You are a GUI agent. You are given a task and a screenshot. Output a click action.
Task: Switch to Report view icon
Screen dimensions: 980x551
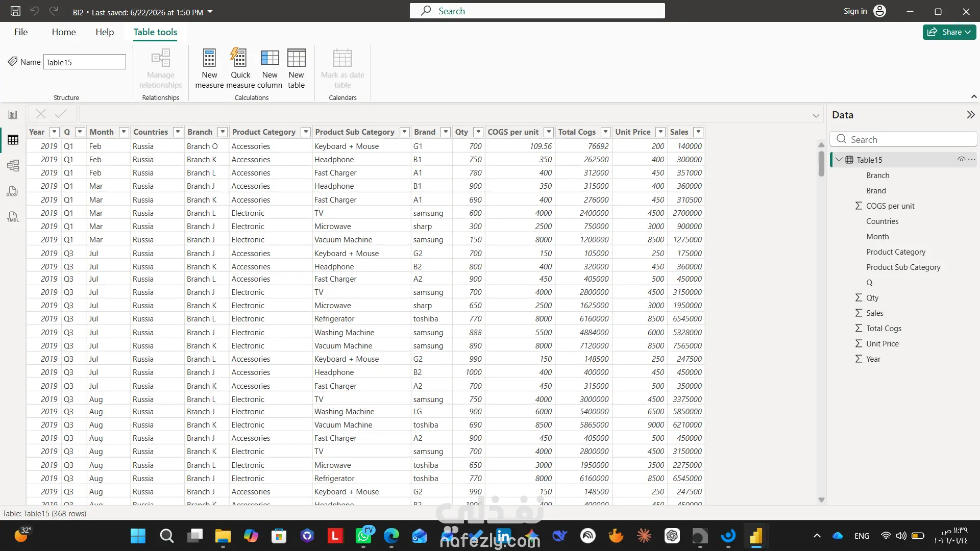pos(13,115)
